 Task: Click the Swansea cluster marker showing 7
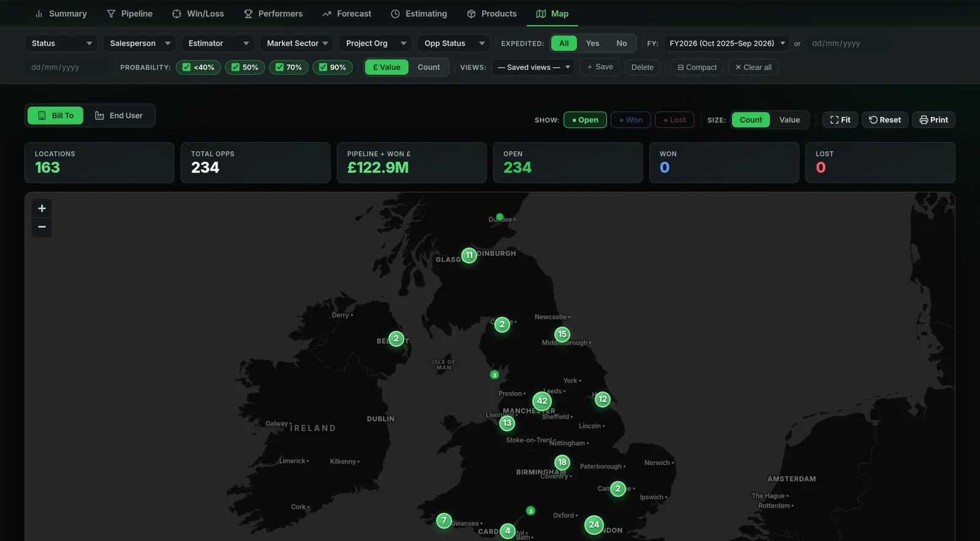point(444,520)
